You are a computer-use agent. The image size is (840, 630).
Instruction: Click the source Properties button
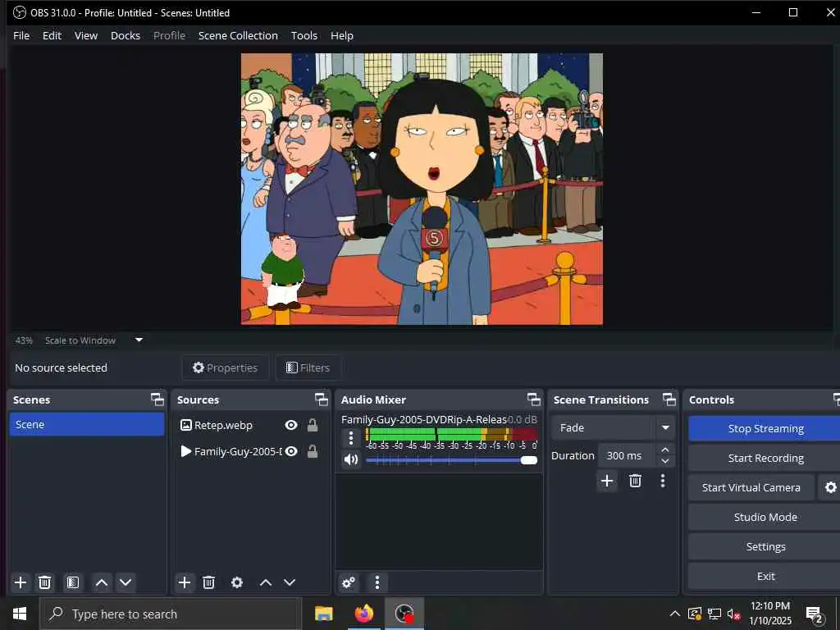[x=225, y=367]
